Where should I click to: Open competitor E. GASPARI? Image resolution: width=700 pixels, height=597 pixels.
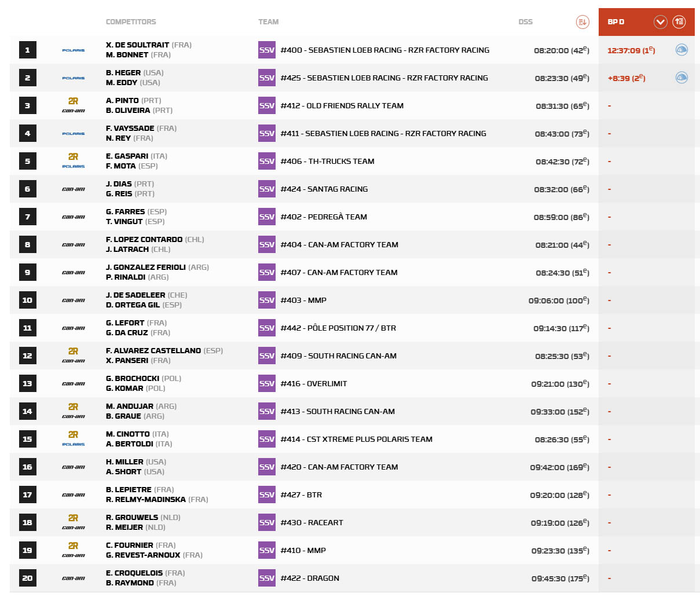pos(127,156)
